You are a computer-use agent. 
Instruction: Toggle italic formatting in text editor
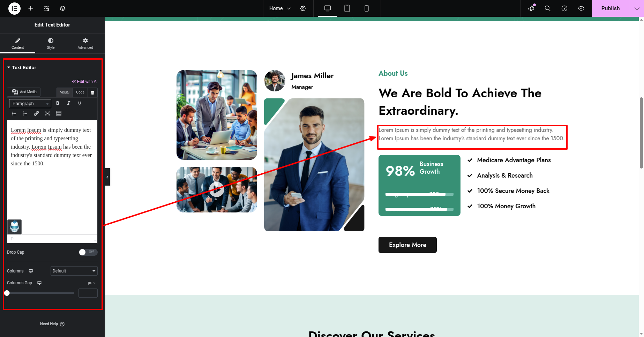(69, 103)
